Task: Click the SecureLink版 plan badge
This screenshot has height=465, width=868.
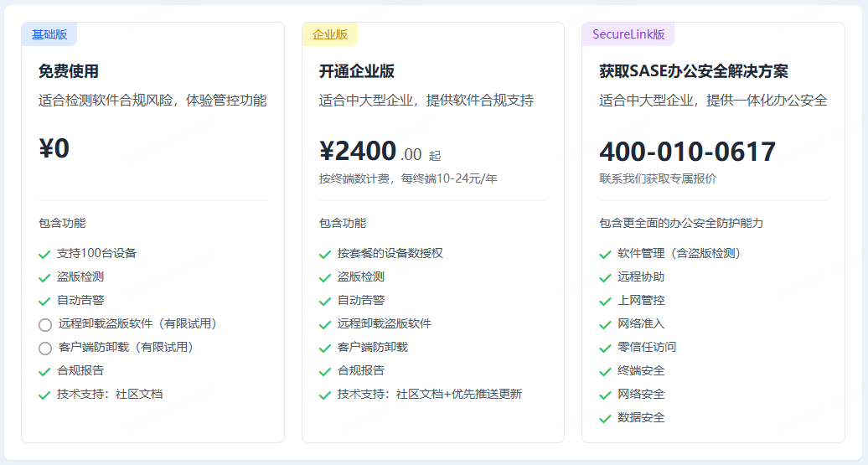Action: coord(628,34)
